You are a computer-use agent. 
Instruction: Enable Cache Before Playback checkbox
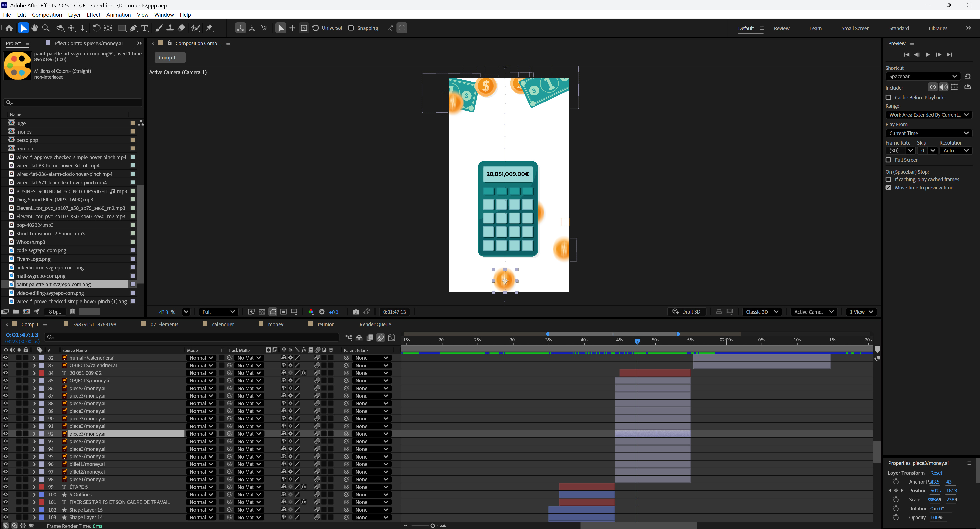pyautogui.click(x=888, y=98)
